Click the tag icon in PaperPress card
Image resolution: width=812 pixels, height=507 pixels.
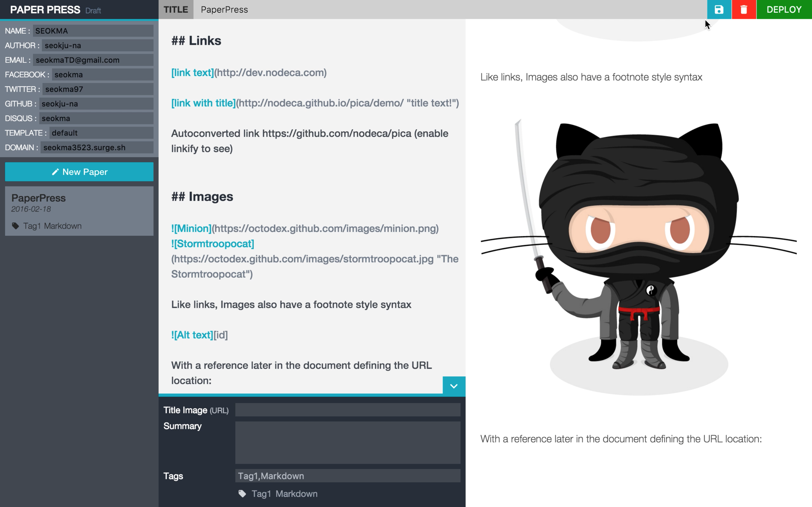point(16,226)
